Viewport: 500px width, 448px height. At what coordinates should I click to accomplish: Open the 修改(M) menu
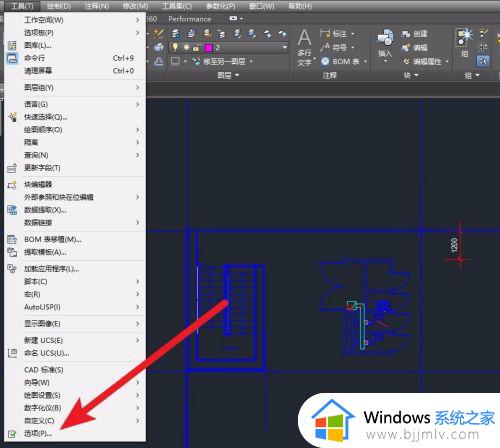(135, 6)
